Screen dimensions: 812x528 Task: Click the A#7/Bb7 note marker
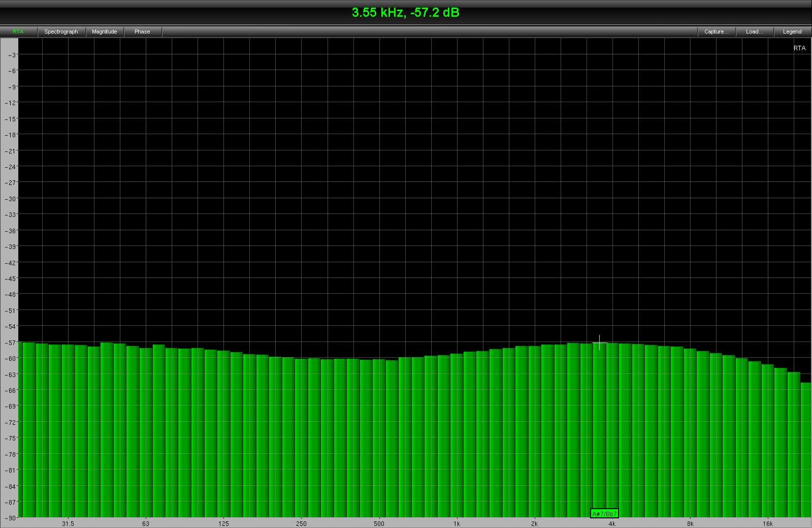(x=604, y=514)
